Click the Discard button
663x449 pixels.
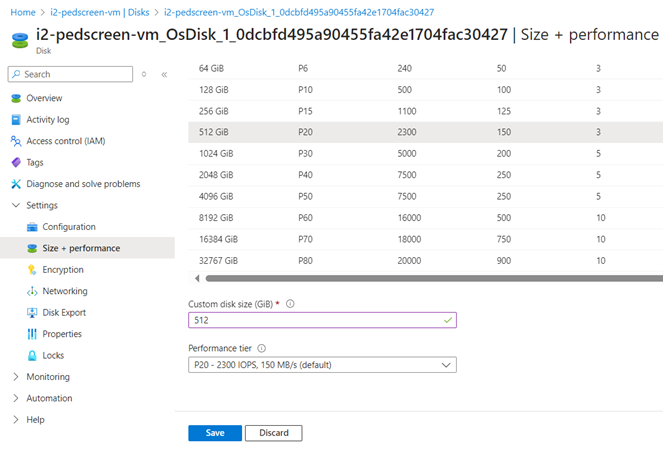click(274, 433)
